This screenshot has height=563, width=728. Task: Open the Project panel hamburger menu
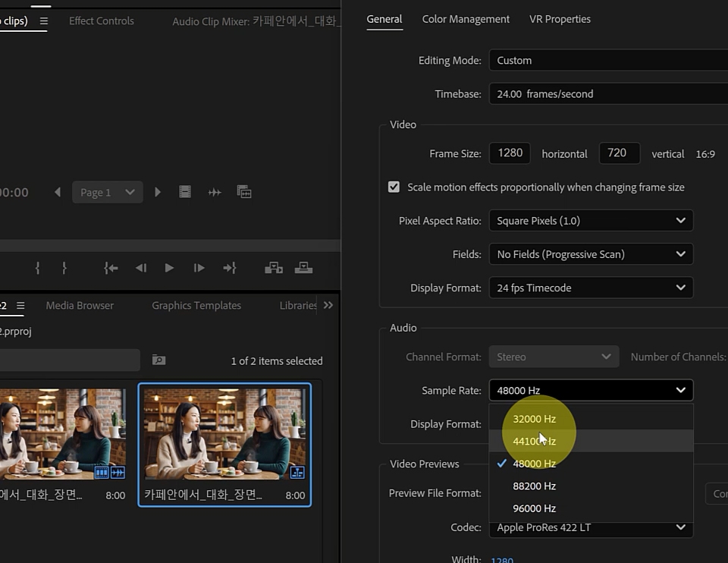tap(20, 306)
